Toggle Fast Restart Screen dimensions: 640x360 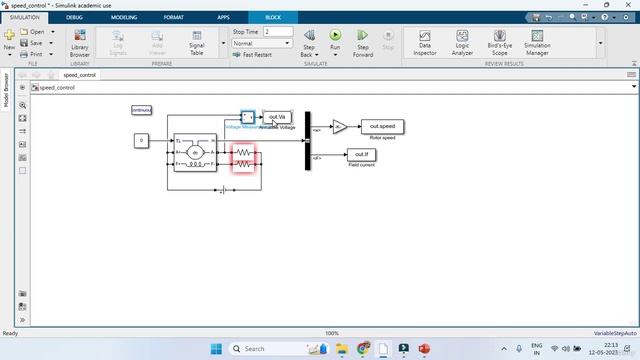pyautogui.click(x=252, y=55)
